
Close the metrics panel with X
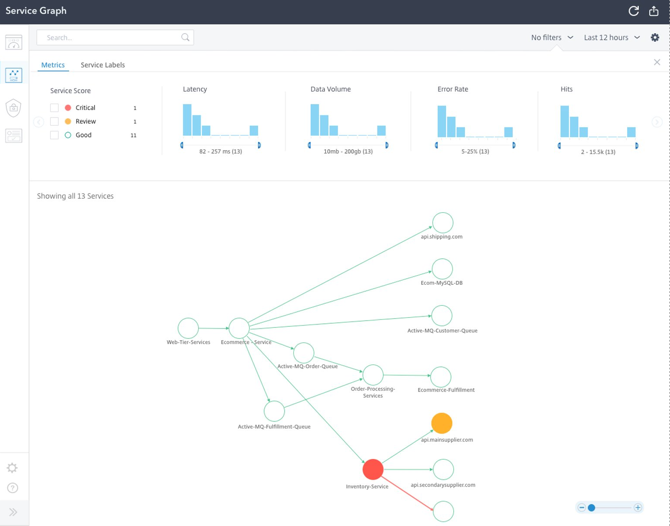657,62
